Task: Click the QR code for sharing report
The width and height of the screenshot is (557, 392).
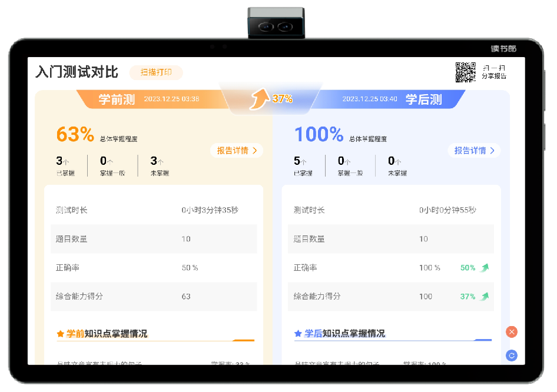Action: click(x=465, y=72)
